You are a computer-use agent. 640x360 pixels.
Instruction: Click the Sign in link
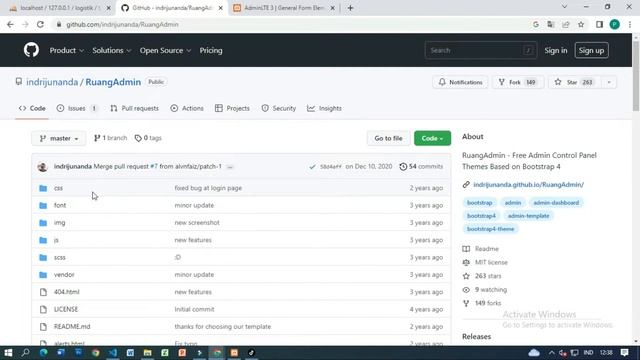click(556, 51)
